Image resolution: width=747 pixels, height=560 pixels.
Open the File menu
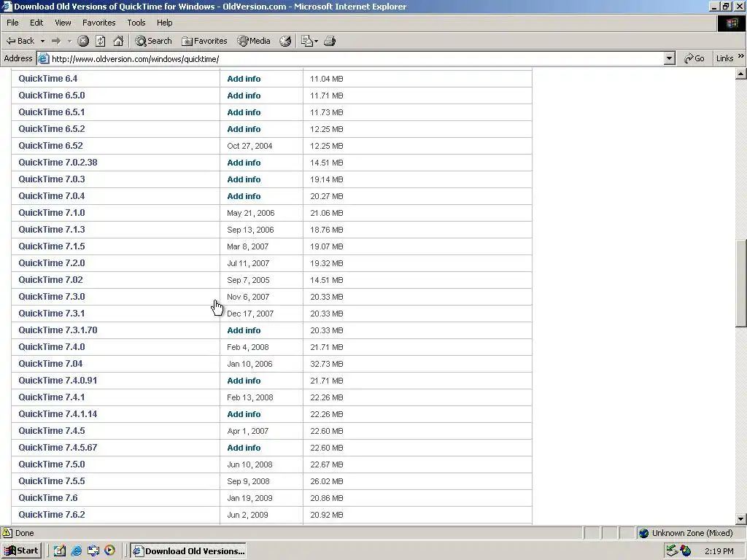(12, 23)
